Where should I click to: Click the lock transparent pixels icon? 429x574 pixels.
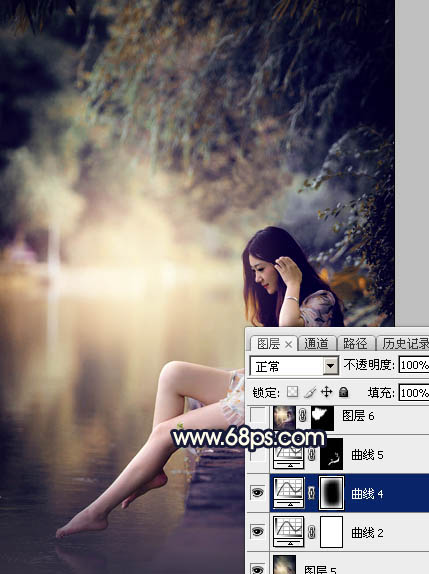292,392
